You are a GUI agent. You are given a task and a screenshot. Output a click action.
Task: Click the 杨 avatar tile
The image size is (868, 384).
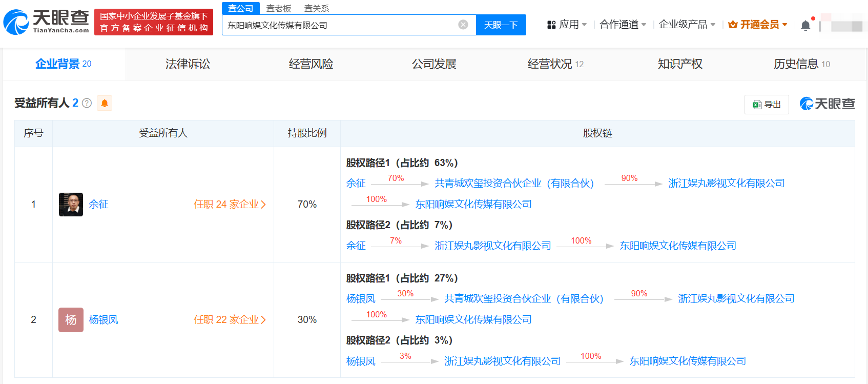pyautogui.click(x=71, y=319)
